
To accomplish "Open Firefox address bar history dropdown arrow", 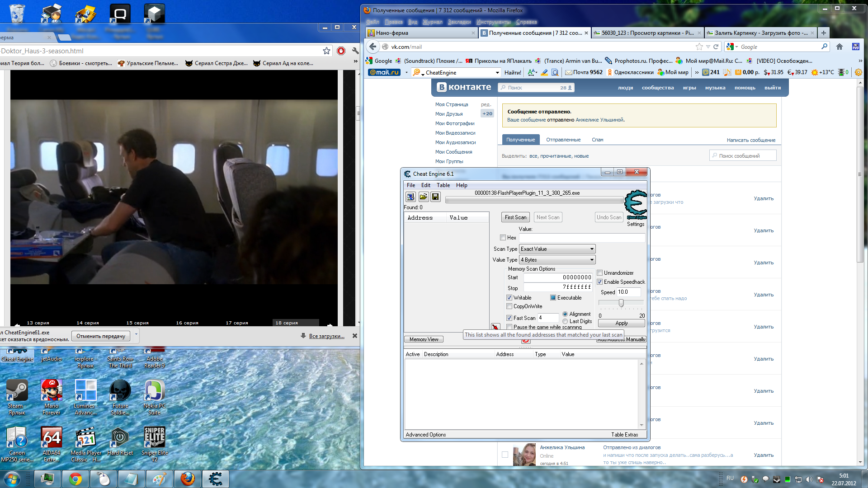I will (708, 47).
